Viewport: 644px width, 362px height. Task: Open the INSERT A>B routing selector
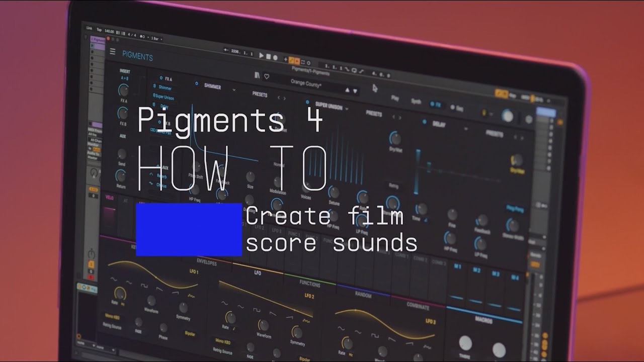pos(124,79)
